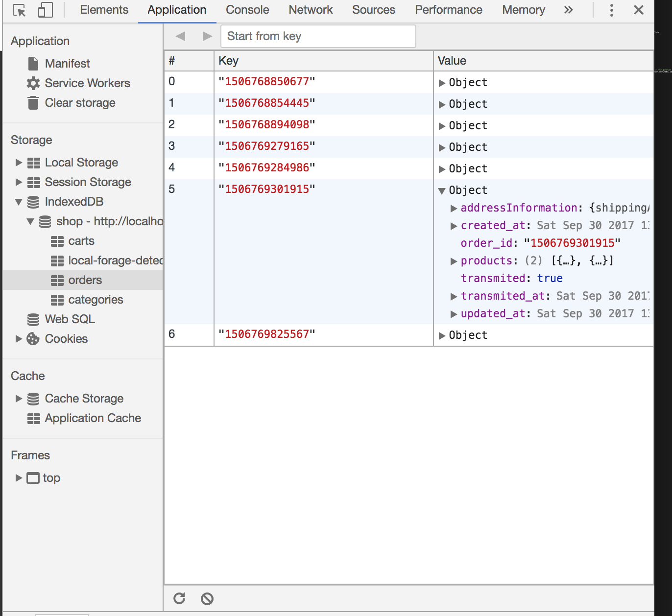Go to next page arrow

pyautogui.click(x=207, y=36)
